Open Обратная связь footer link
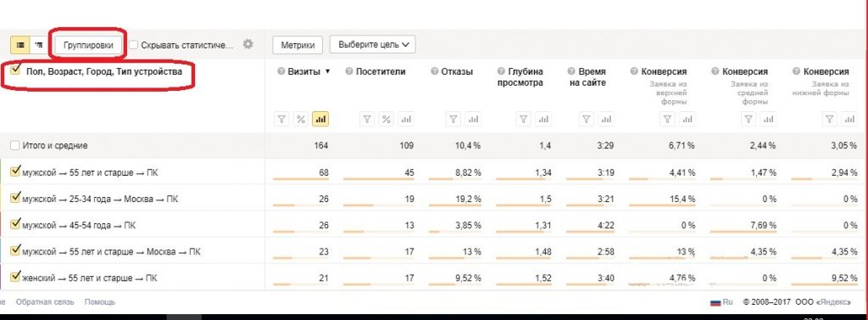The width and height of the screenshot is (868, 320). pyautogui.click(x=46, y=302)
